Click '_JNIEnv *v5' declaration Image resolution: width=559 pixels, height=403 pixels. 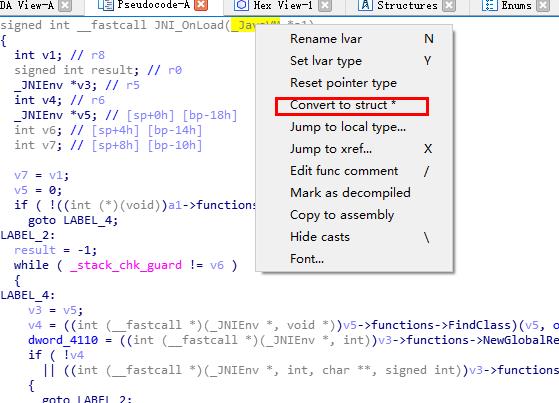(x=55, y=115)
